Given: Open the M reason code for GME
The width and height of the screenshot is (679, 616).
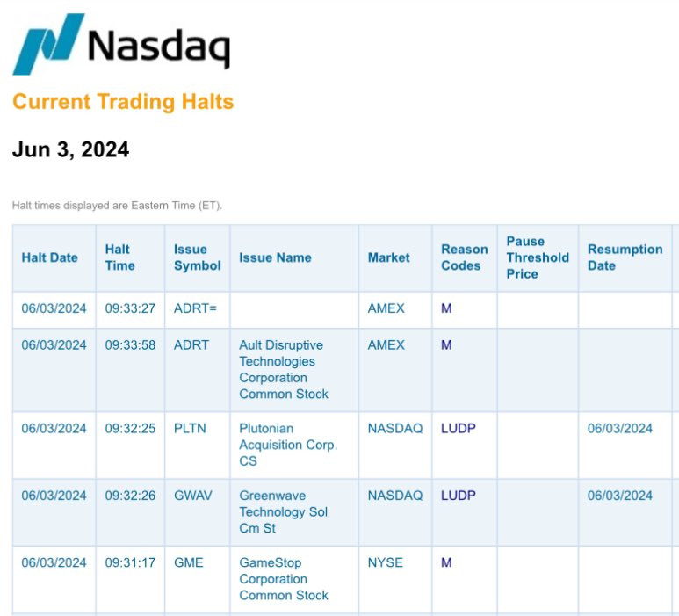Looking at the screenshot, I should 446,562.
